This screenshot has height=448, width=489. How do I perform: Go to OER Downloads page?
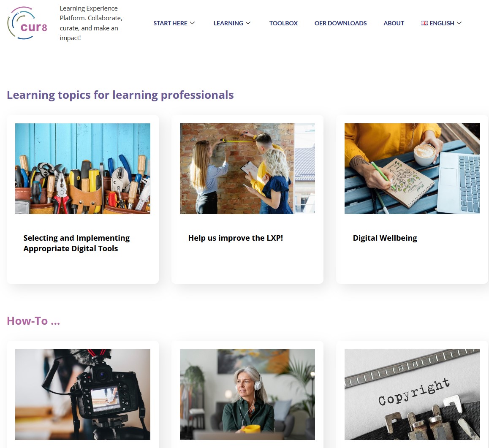[340, 23]
